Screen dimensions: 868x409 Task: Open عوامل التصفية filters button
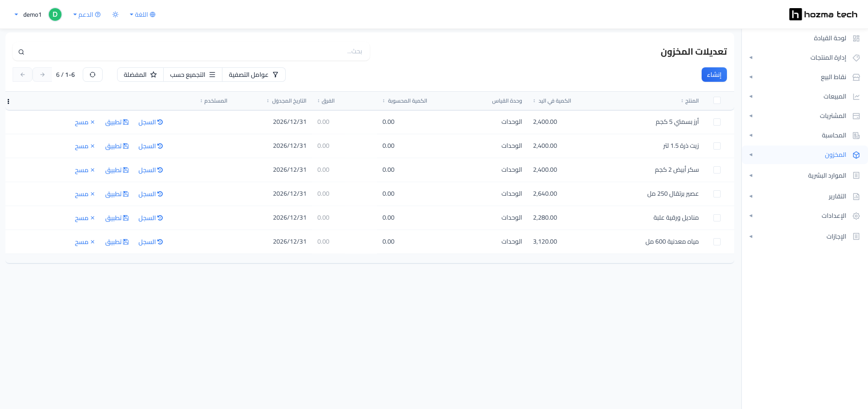tap(254, 75)
